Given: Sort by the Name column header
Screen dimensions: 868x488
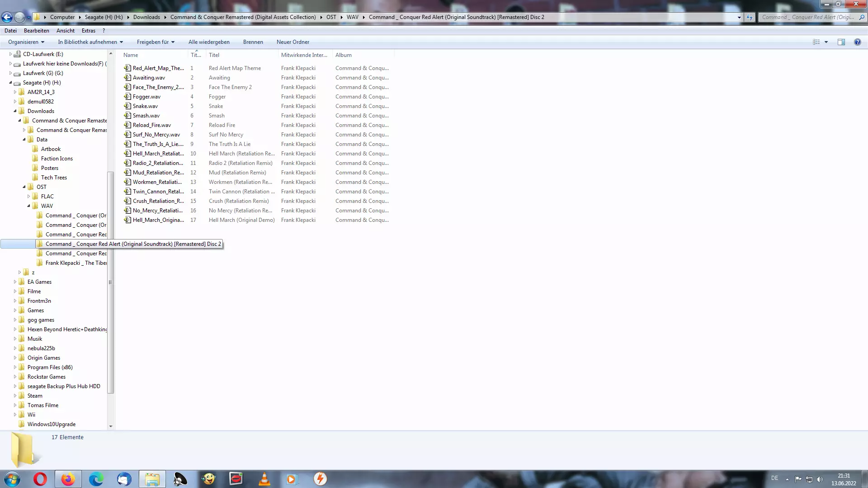Looking at the screenshot, I should click(x=154, y=55).
